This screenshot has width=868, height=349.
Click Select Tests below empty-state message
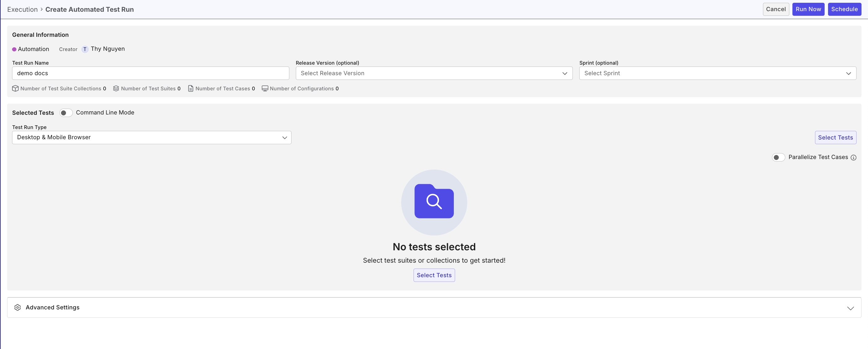(x=434, y=275)
